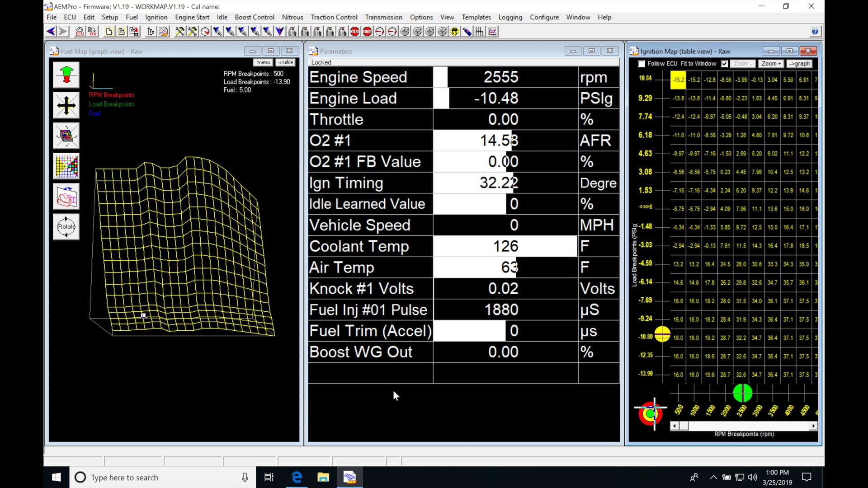Click the four-way move arrows graph tool
868x488 pixels.
click(66, 105)
